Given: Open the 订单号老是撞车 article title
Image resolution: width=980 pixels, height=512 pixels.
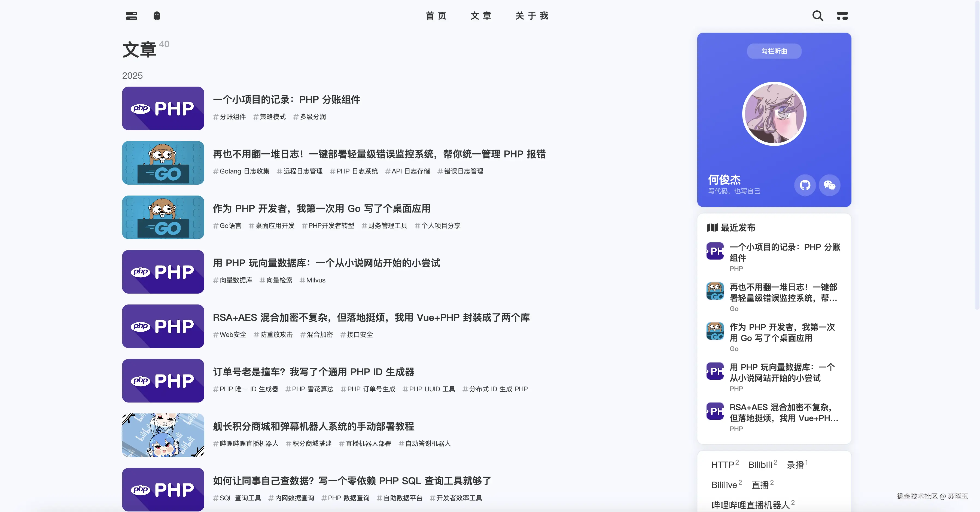Looking at the screenshot, I should pyautogui.click(x=314, y=372).
